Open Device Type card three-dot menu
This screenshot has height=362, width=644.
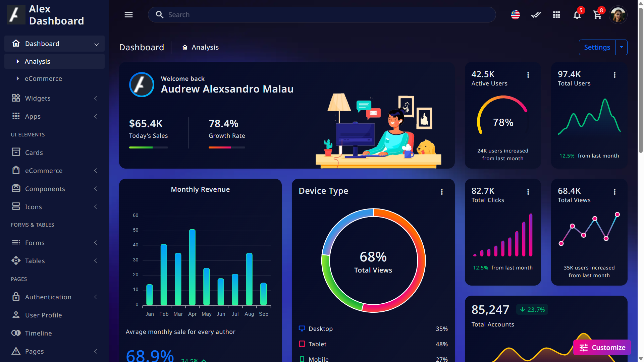[442, 192]
